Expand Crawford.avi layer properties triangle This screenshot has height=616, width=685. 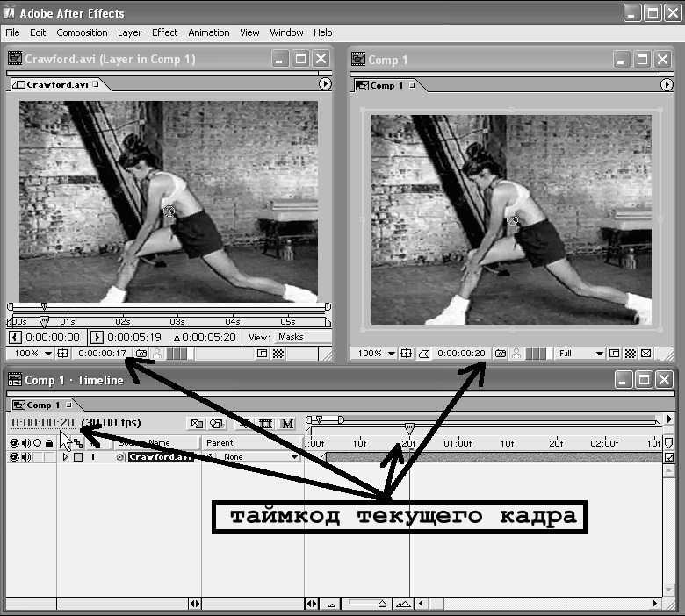point(65,457)
